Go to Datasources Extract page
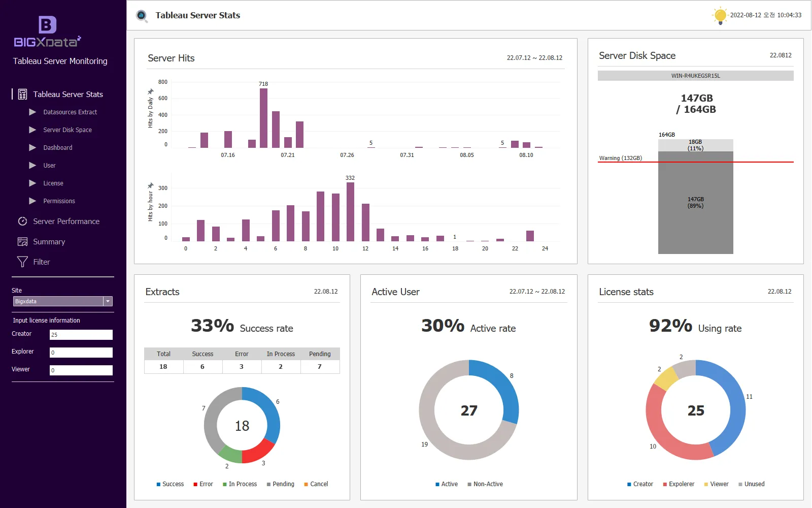 (70, 112)
